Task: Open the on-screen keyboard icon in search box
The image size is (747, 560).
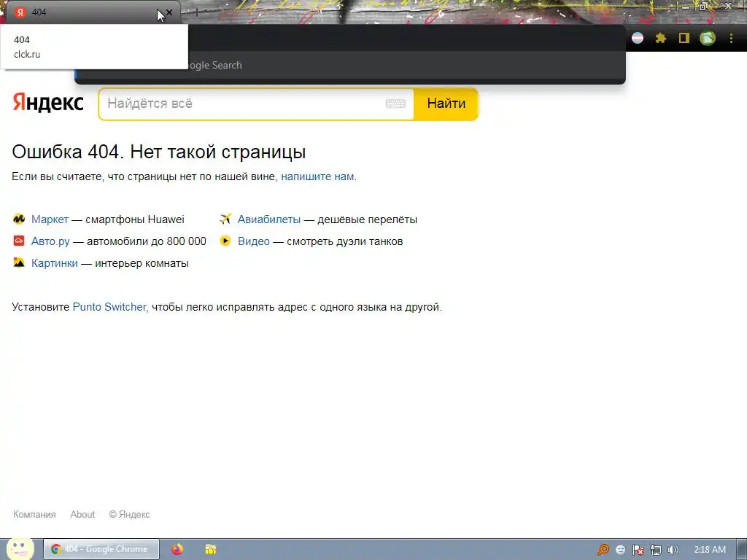Action: pos(395,104)
